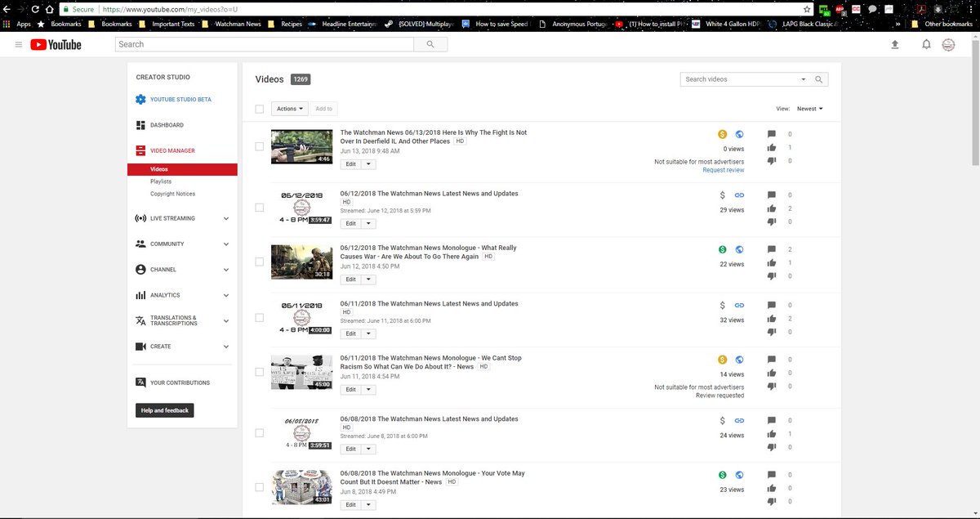
Task: Open the account avatar menu
Action: pyautogui.click(x=949, y=44)
